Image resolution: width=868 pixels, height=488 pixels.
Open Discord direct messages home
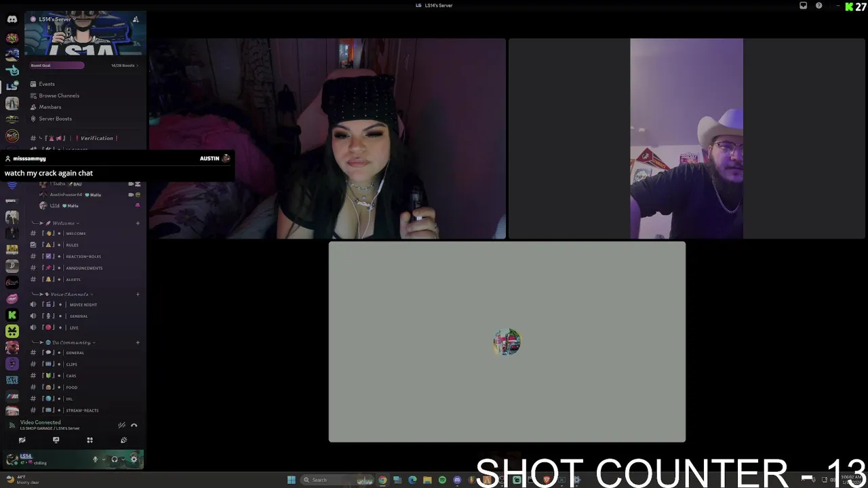12,19
